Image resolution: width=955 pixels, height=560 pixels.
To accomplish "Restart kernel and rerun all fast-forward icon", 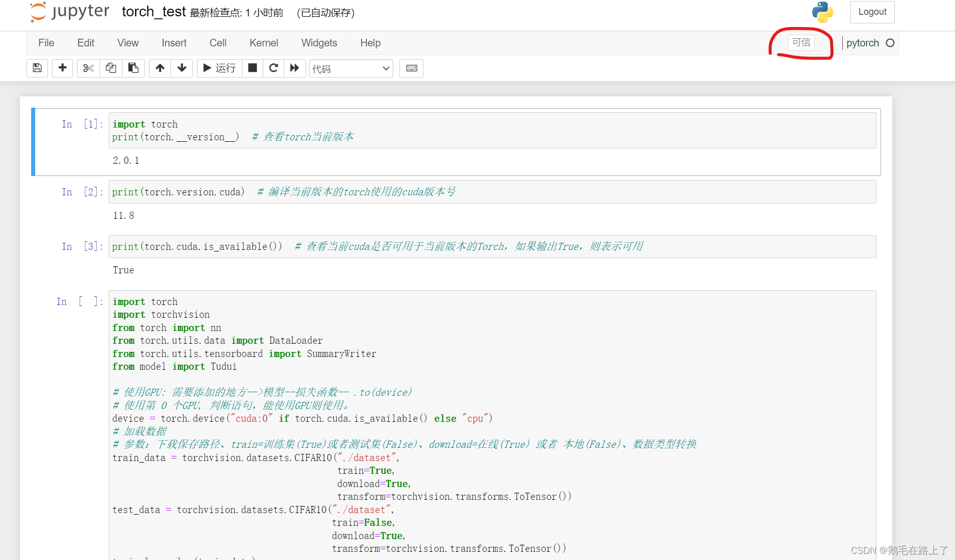I will (x=295, y=68).
